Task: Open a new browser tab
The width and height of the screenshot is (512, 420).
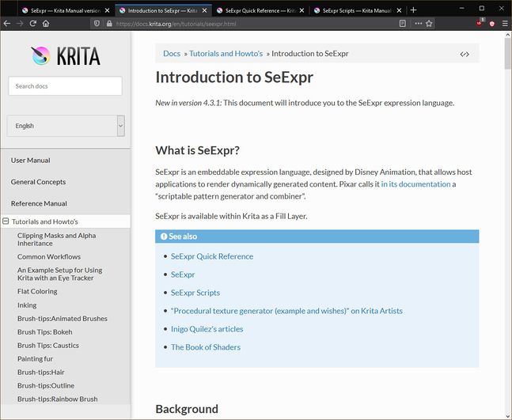Action: point(413,10)
